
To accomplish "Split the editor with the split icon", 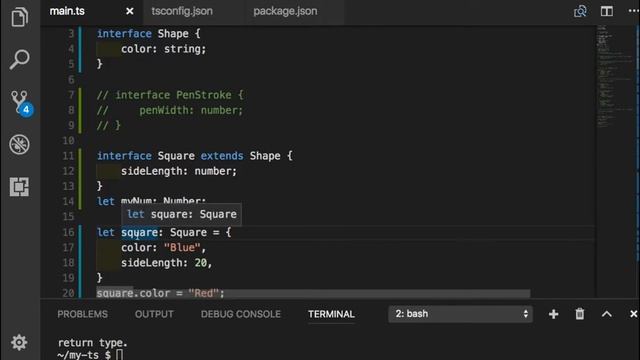I will click(x=607, y=11).
